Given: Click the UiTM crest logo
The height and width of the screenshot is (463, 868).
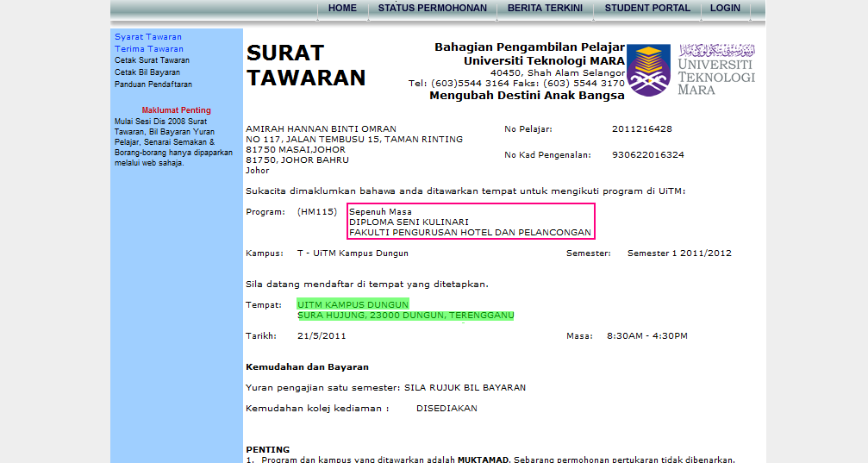Looking at the screenshot, I should [649, 71].
